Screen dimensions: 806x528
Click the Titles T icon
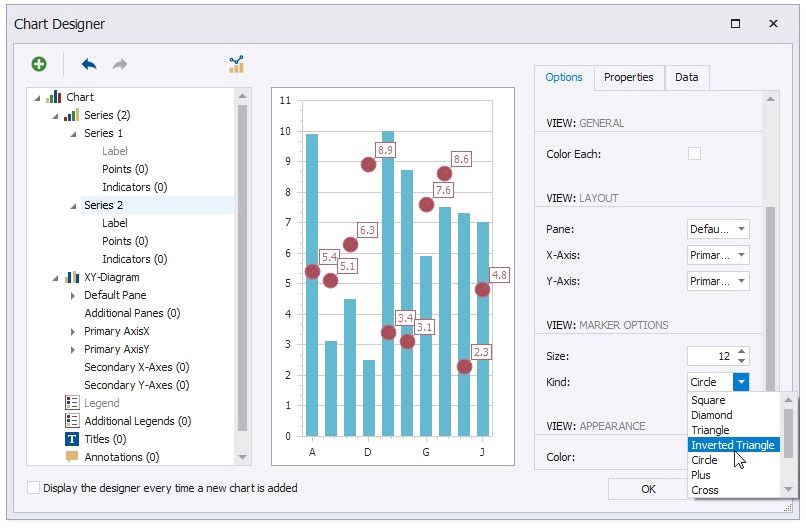point(72,439)
